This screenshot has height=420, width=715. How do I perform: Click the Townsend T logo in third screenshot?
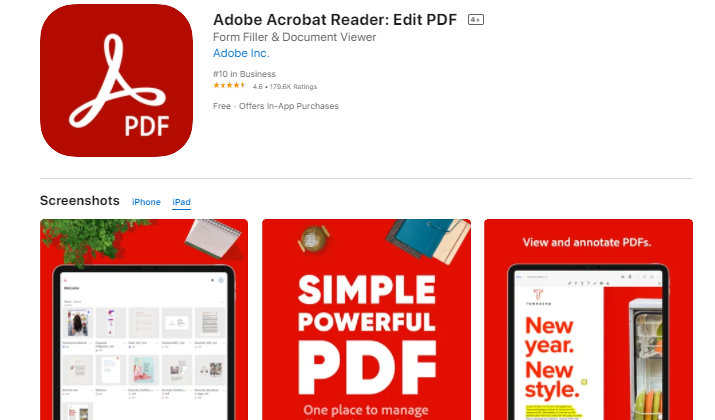point(538,295)
